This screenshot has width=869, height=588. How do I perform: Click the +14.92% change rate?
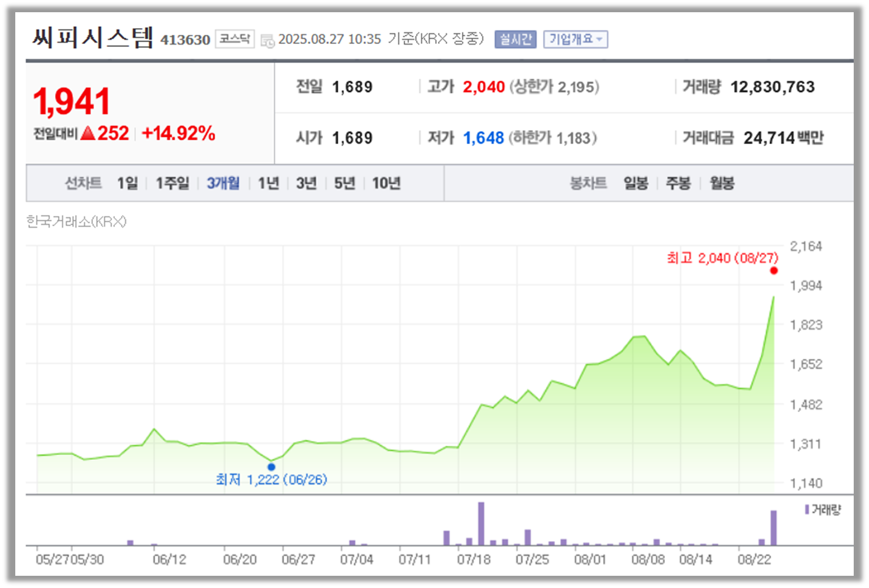click(x=178, y=134)
